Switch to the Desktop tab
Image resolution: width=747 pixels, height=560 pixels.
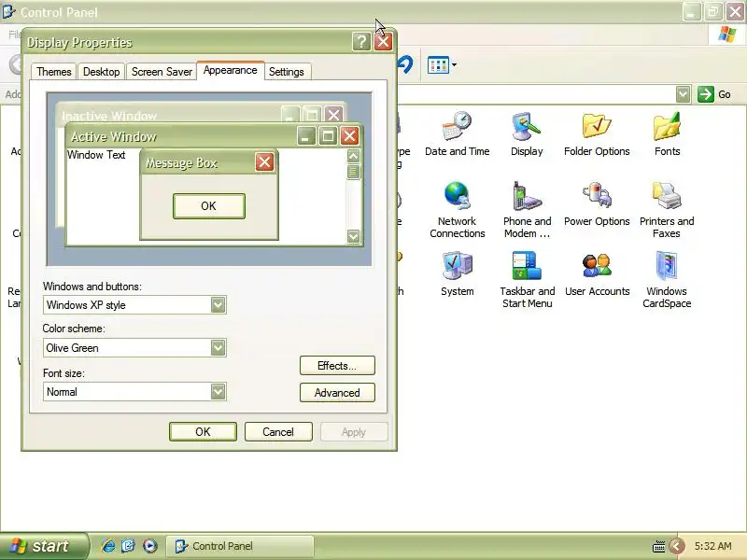(x=102, y=72)
